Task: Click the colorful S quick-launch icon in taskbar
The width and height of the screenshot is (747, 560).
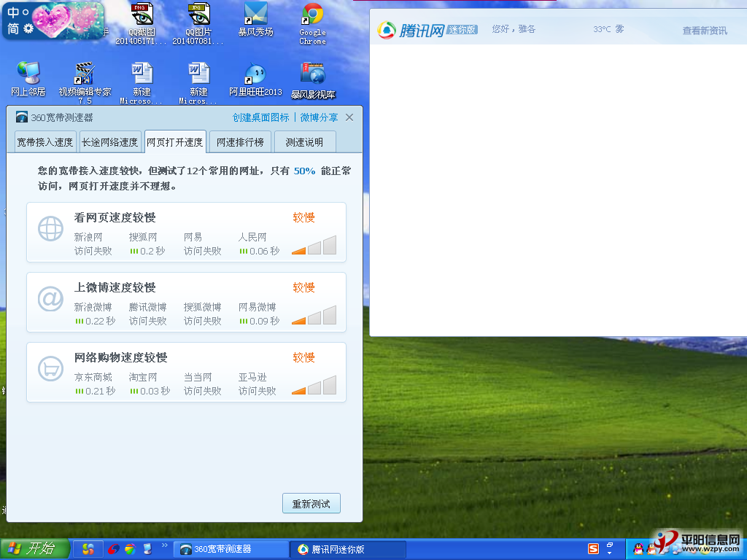Action: coord(88,549)
